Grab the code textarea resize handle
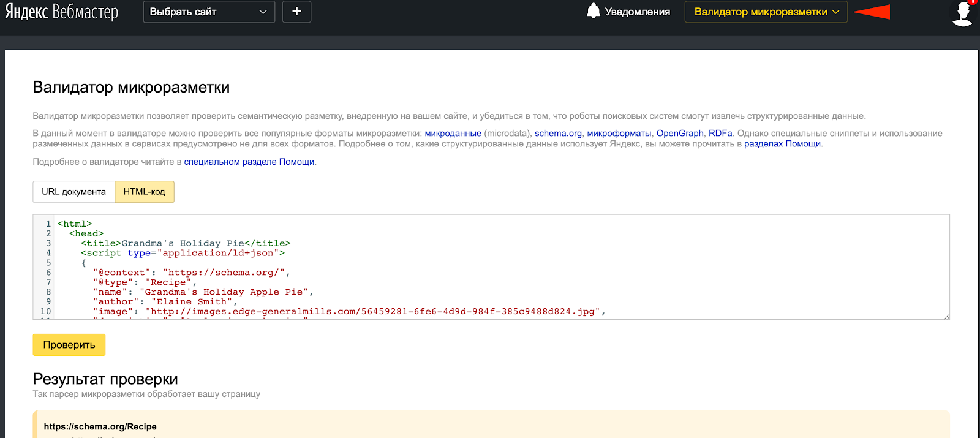 946,316
